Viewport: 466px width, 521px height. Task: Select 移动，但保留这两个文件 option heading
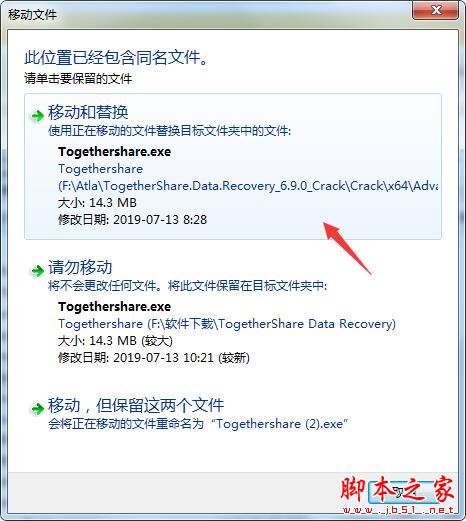136,405
